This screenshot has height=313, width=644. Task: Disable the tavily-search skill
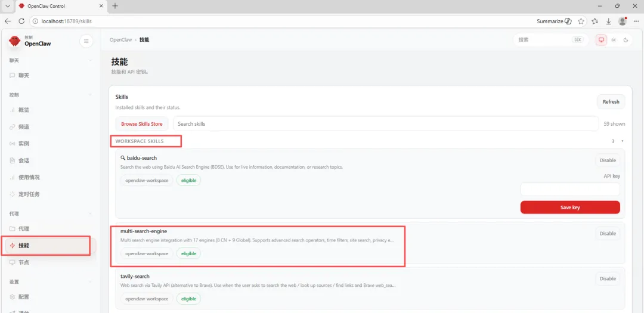(x=608, y=278)
